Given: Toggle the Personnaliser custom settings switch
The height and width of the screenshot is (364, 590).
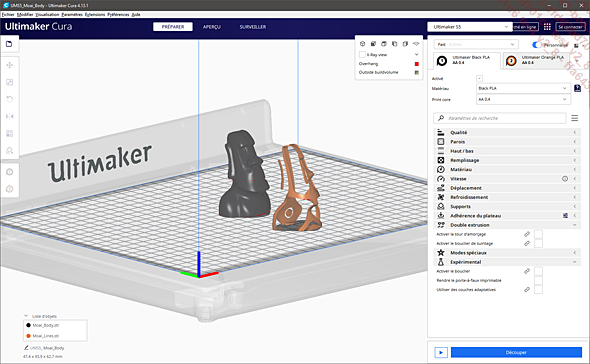Looking at the screenshot, I should pyautogui.click(x=537, y=45).
